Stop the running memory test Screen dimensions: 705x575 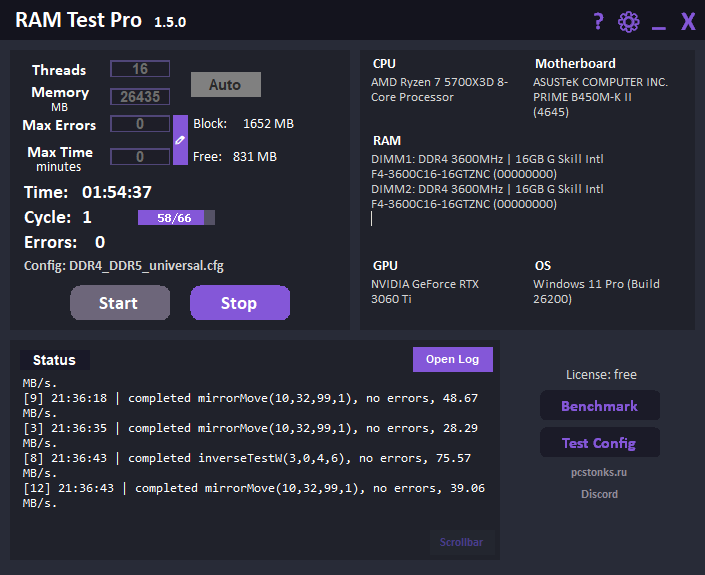240,303
